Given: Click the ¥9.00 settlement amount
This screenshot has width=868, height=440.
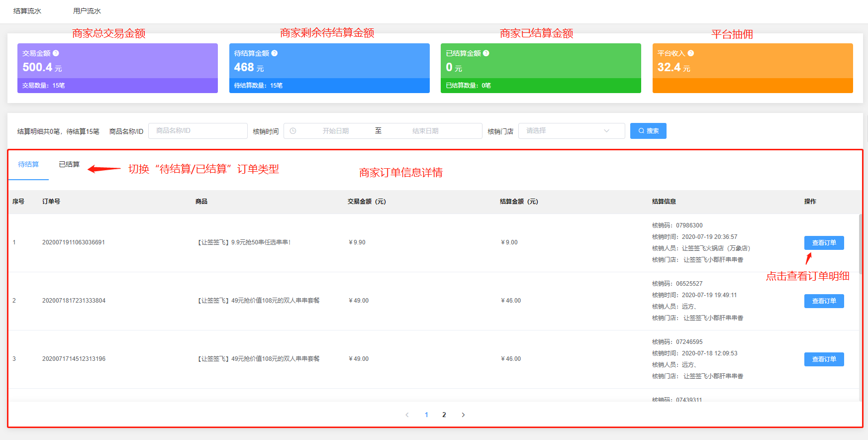Looking at the screenshot, I should (x=509, y=242).
